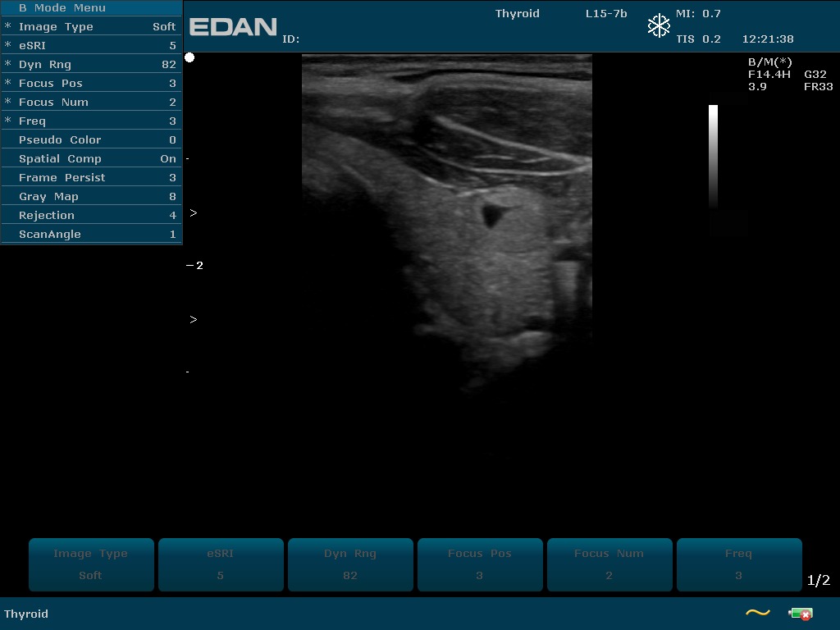Open the Frame Persist menu setting
The height and width of the screenshot is (630, 840).
tap(91, 178)
